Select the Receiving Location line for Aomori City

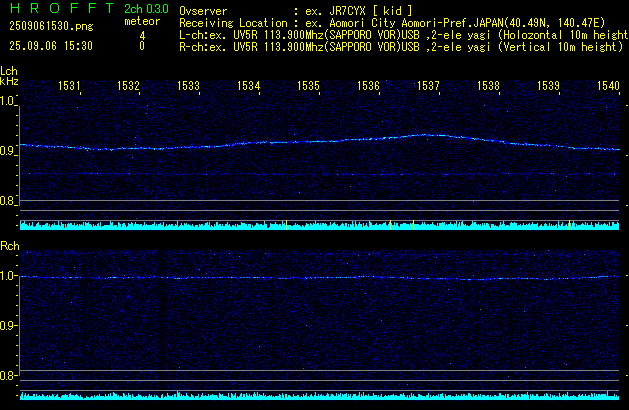pos(392,23)
